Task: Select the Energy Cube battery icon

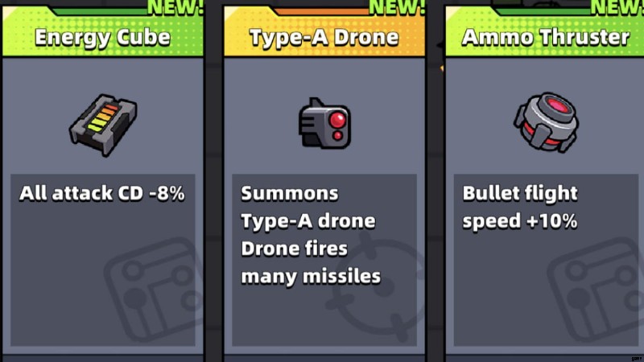Action: 103,125
